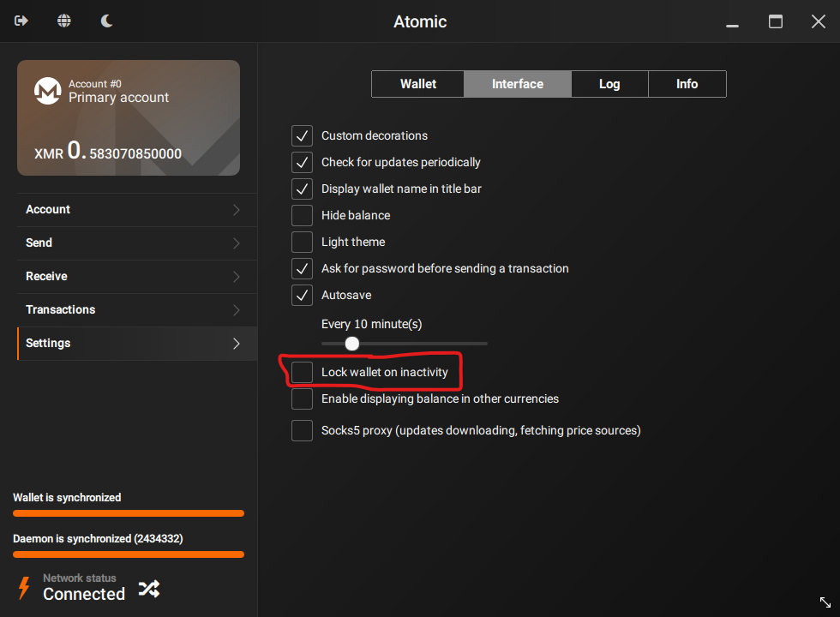Click the shuffle network node icon
This screenshot has height=617, width=840.
coord(149,588)
